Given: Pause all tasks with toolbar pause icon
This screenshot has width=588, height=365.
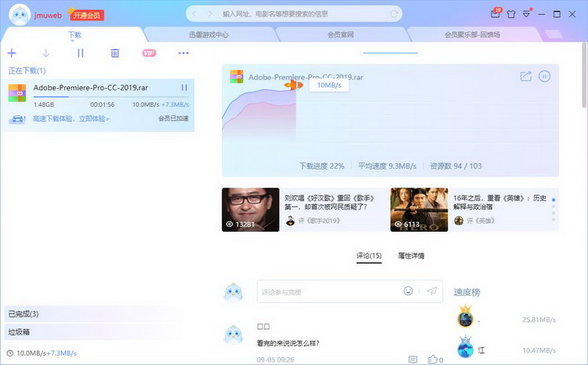Looking at the screenshot, I should point(80,53).
